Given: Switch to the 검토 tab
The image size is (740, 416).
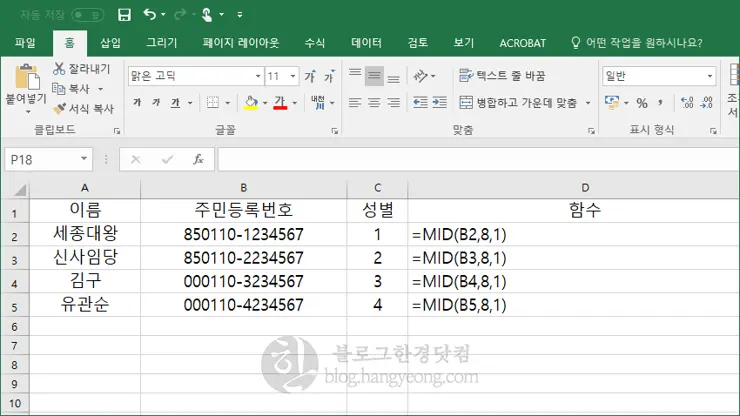Looking at the screenshot, I should (x=418, y=43).
